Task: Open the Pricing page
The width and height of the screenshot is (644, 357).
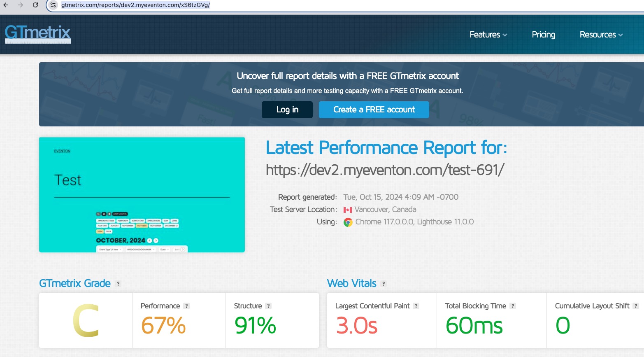Action: coord(543,35)
